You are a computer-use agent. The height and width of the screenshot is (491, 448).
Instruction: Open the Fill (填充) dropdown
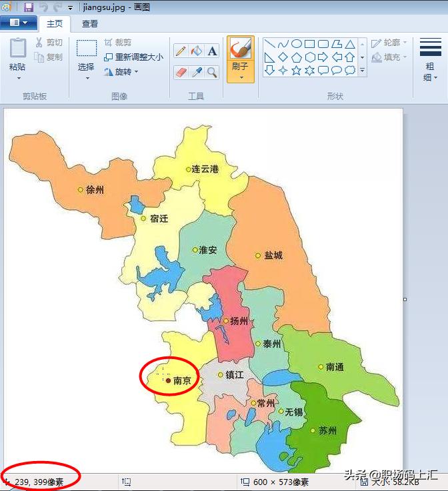click(x=389, y=57)
